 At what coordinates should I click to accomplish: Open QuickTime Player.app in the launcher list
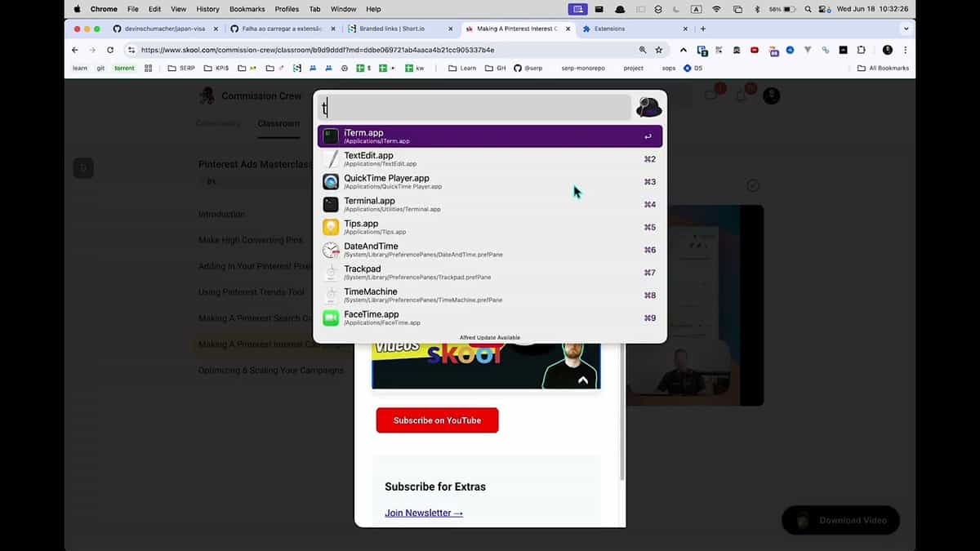(488, 181)
